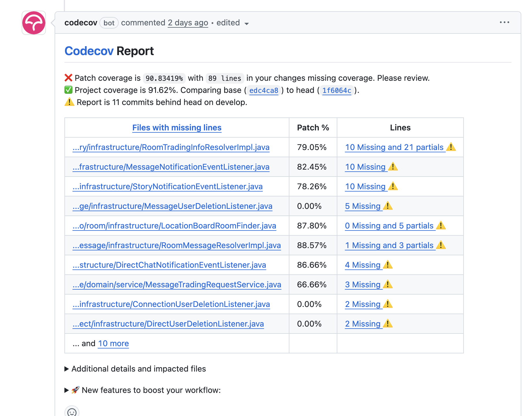Select the '89 lines' code text
The image size is (532, 416).
(225, 78)
